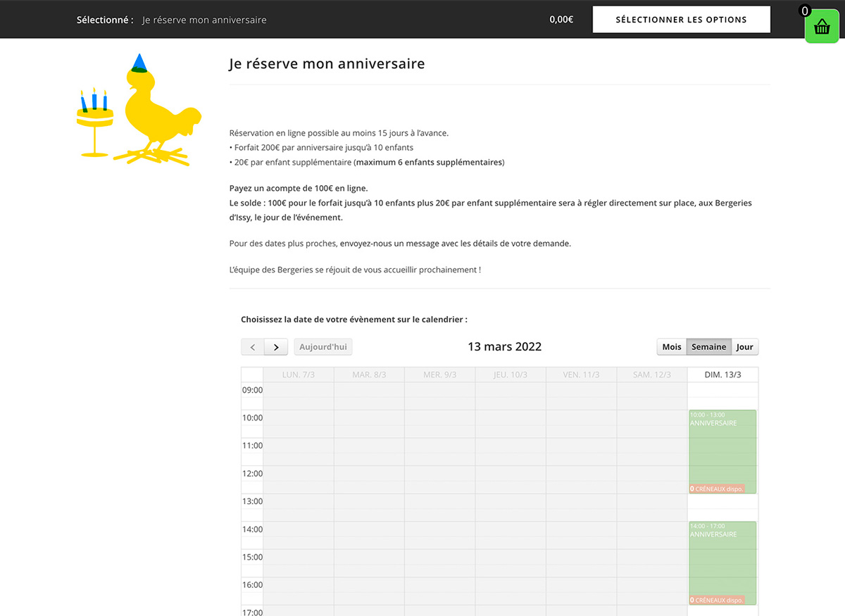
Task: Go to previous week with left chevron
Action: [253, 347]
